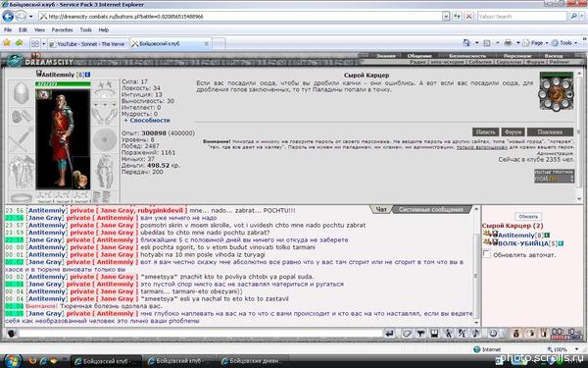
Task: Open the Безопасность top game menu
Action: 467,56
